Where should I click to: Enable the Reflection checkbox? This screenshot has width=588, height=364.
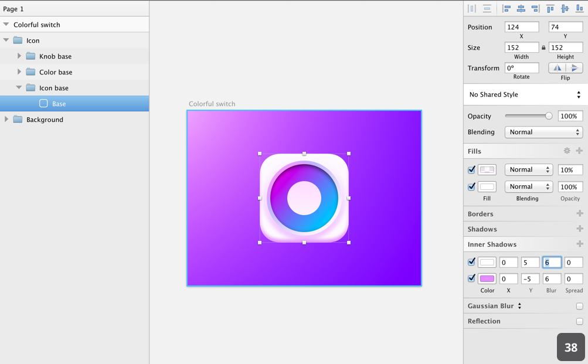[579, 321]
